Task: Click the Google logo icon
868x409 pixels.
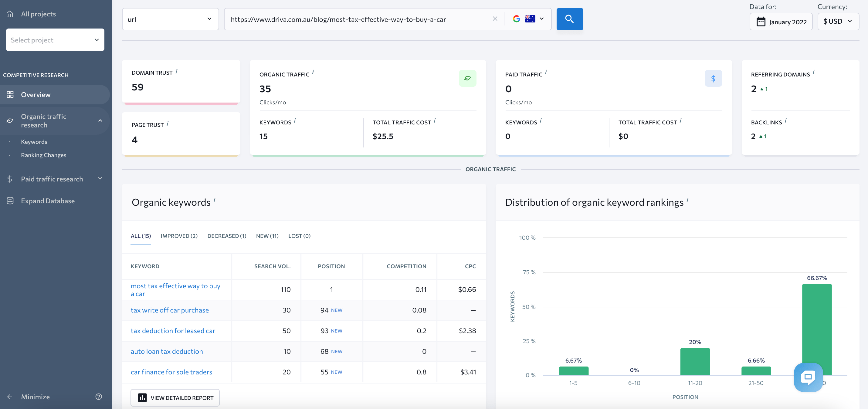Action: click(517, 19)
